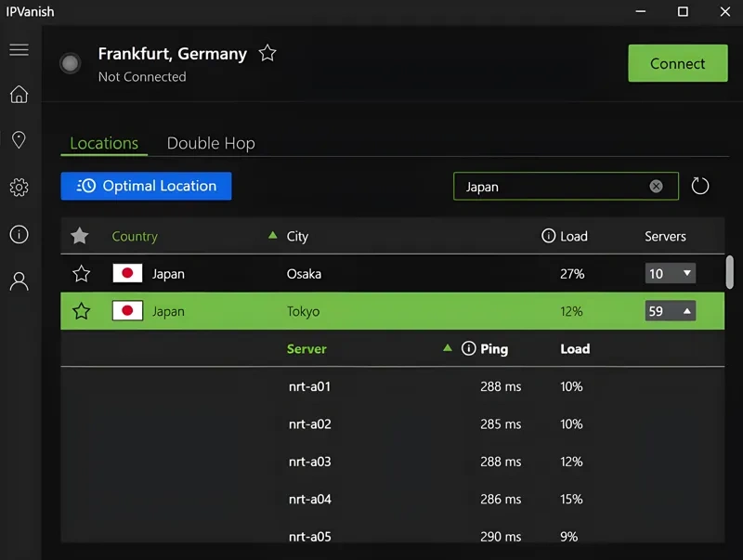Screen dimensions: 743x560
Task: Clear the Japan search text
Action: [656, 186]
